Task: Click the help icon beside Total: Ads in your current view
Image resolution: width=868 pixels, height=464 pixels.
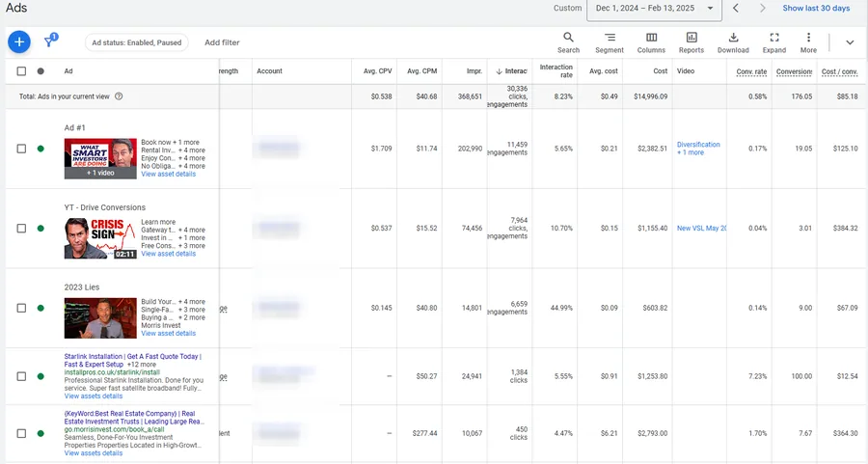Action: pyautogui.click(x=119, y=96)
